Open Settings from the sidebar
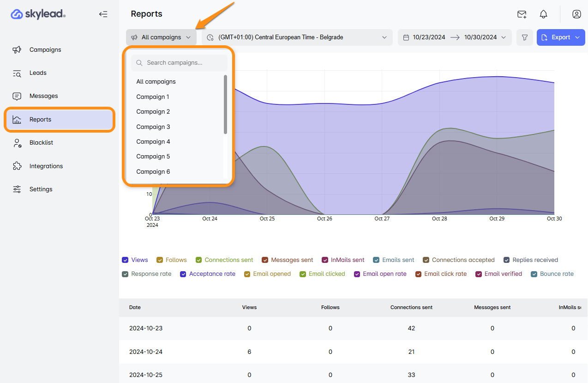Screen dimensions: 588x383 pyautogui.click(x=41, y=189)
